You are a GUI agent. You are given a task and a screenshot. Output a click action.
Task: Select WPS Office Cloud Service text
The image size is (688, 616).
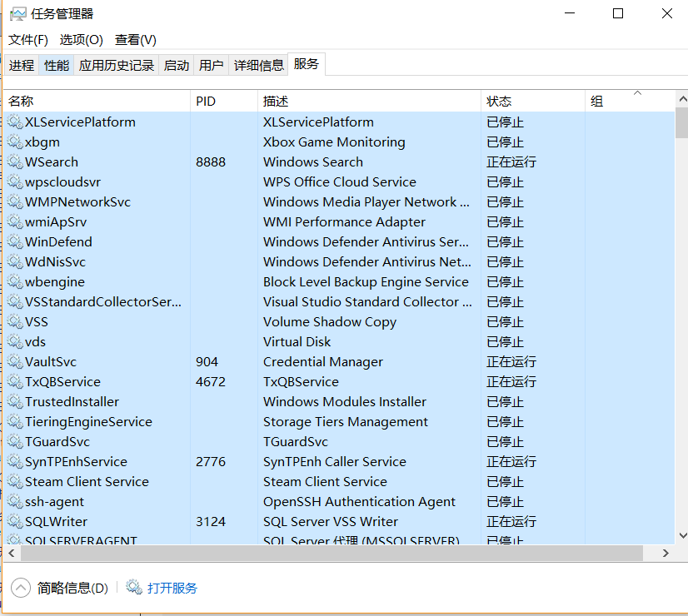click(340, 182)
